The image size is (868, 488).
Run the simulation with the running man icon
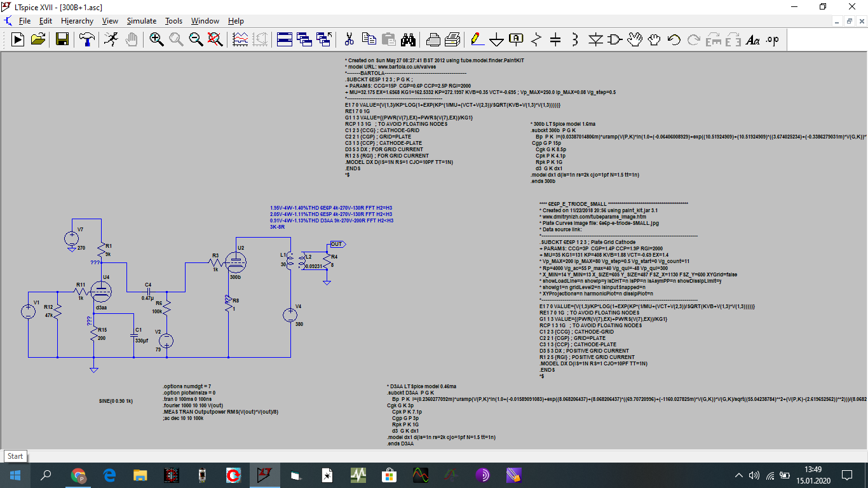[111, 39]
